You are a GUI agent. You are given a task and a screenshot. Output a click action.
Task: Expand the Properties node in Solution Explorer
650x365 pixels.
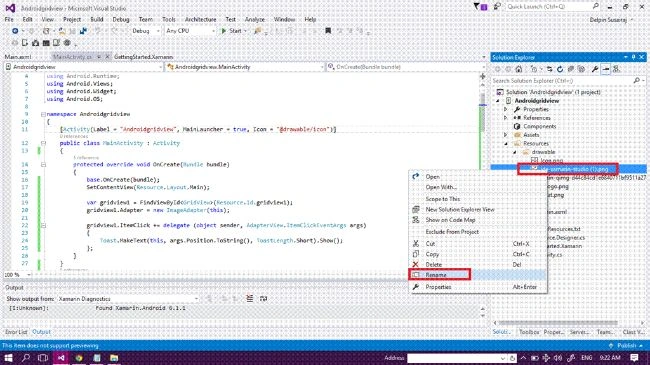(505, 109)
